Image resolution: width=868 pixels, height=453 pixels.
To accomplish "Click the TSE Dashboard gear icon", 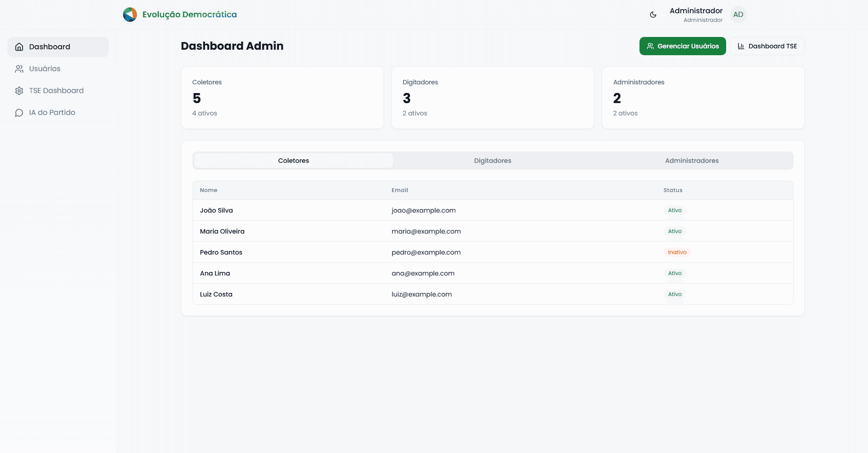I will pyautogui.click(x=19, y=91).
